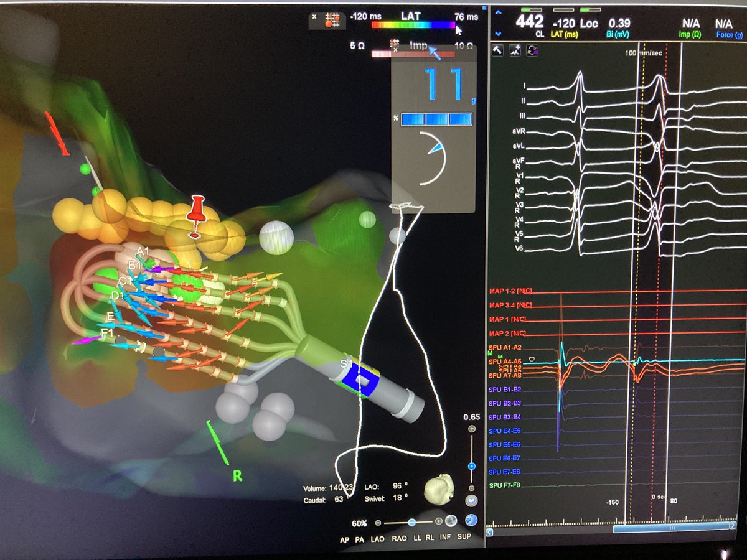Click the translucent sphere transparency icon

(x=451, y=521)
